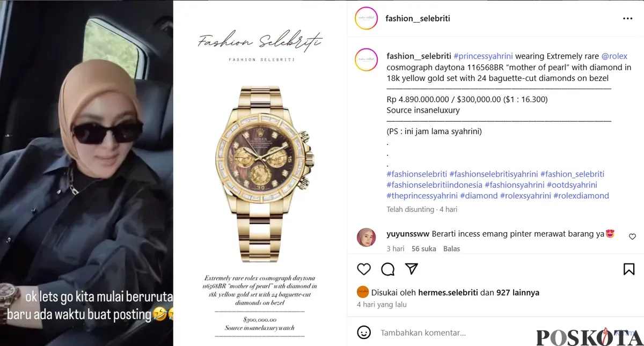The width and height of the screenshot is (644, 346).
Task: Open the three-dot more options menu
Action: point(628,18)
